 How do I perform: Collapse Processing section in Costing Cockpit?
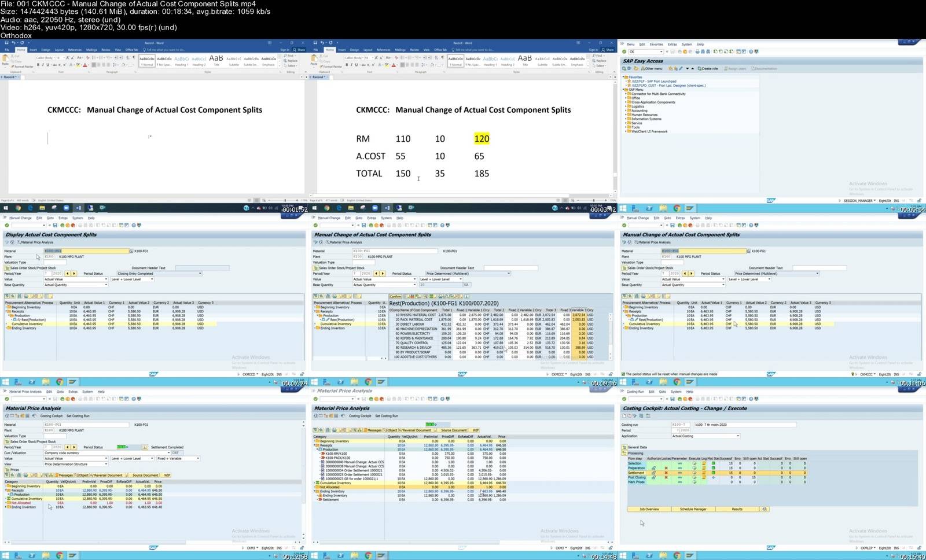(624, 453)
